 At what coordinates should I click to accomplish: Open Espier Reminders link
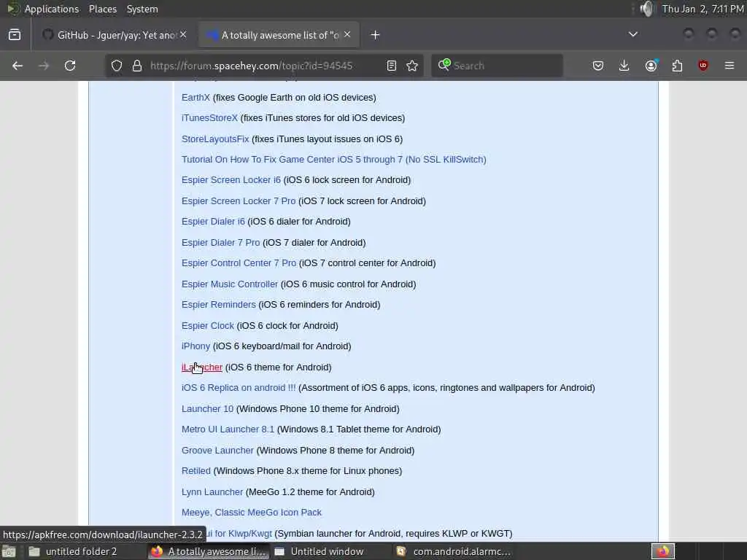218,305
